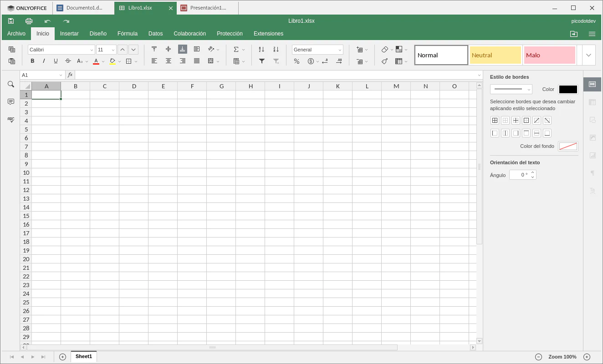Apply the Neutral cell style
Viewport: 603px width, 364px height.
pos(495,55)
